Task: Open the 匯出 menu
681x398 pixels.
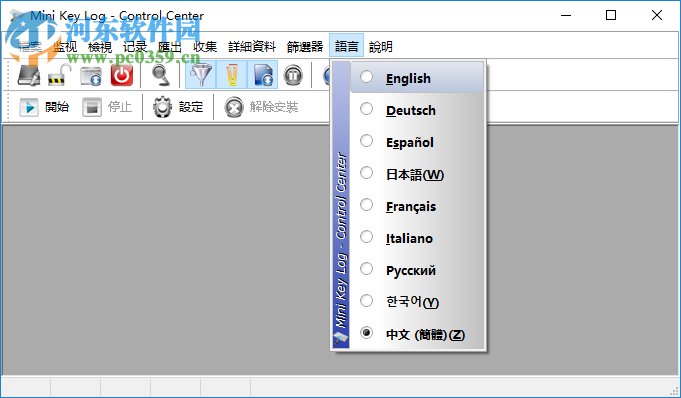Action: [x=170, y=46]
